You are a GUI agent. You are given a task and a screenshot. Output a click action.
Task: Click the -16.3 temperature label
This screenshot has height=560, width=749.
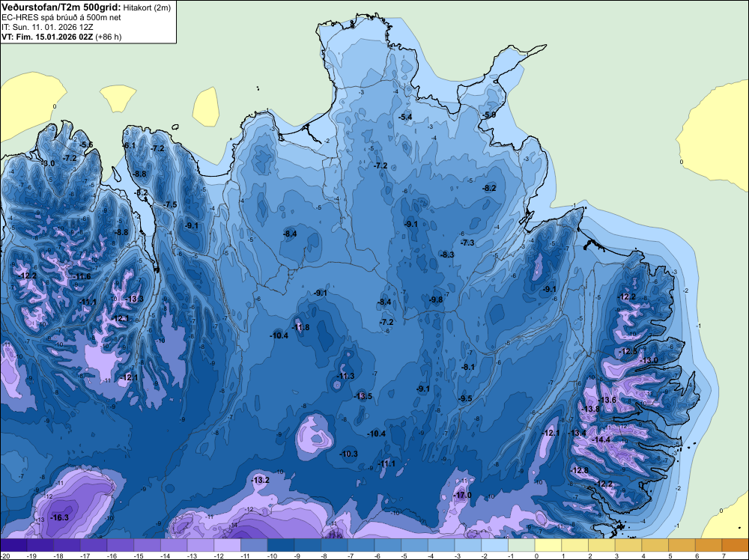click(x=60, y=517)
